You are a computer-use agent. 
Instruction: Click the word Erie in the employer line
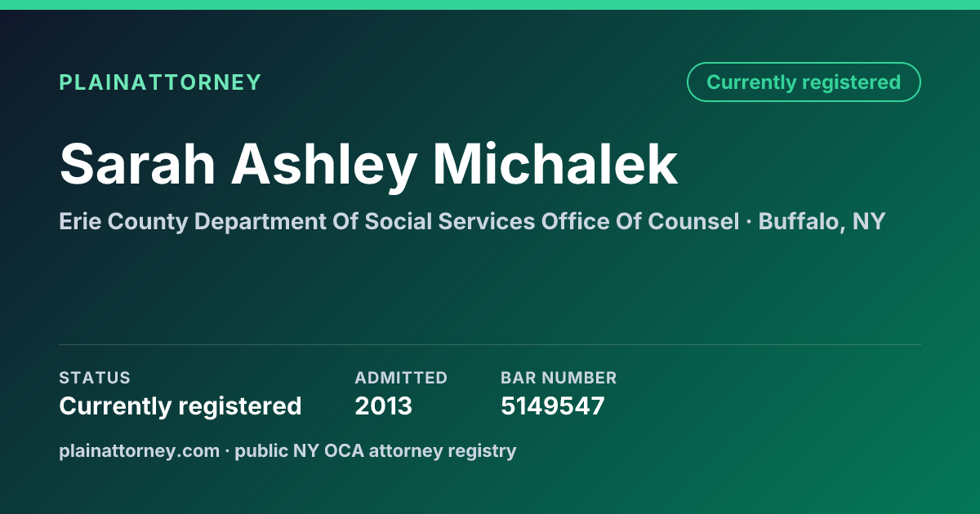click(x=79, y=221)
